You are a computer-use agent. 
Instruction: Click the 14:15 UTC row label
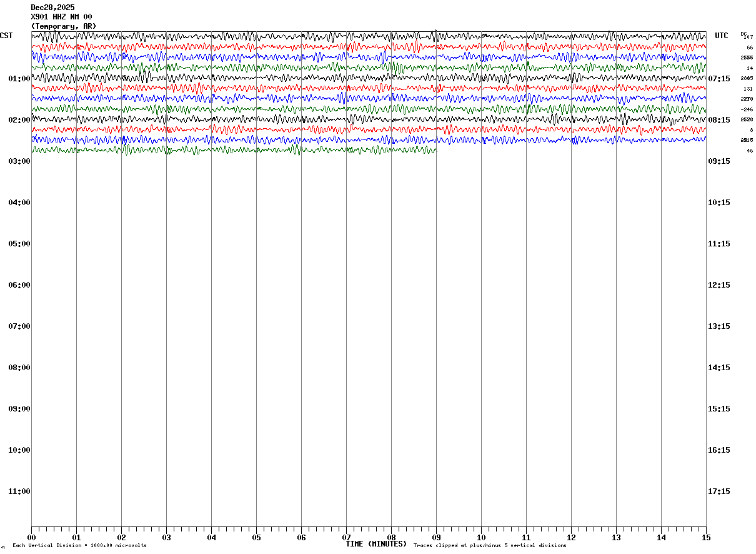719,368
